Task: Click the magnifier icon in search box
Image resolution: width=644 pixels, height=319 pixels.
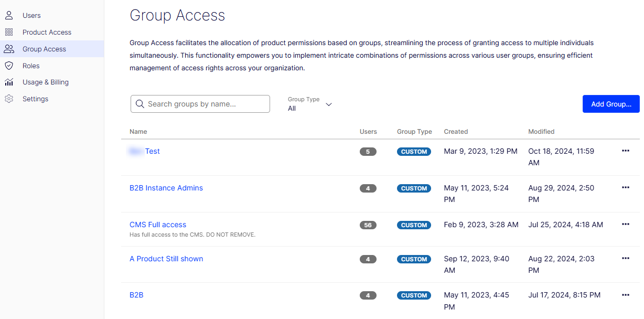Action: (x=140, y=104)
